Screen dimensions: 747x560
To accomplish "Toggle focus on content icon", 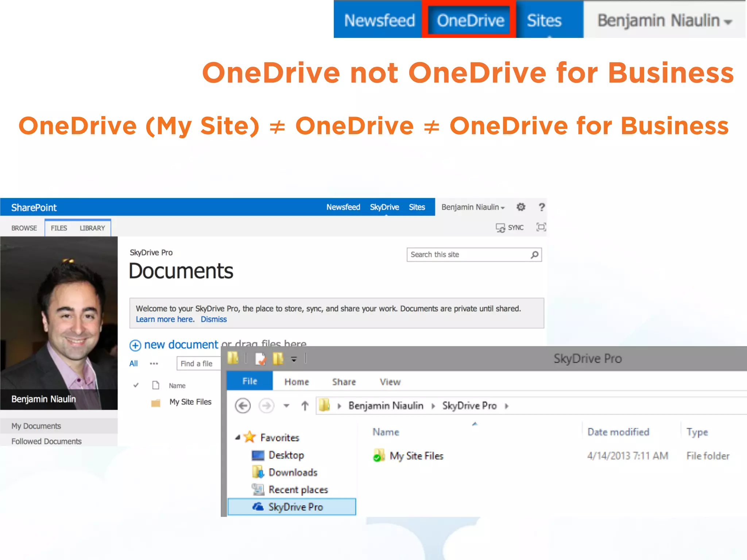I will pyautogui.click(x=541, y=227).
